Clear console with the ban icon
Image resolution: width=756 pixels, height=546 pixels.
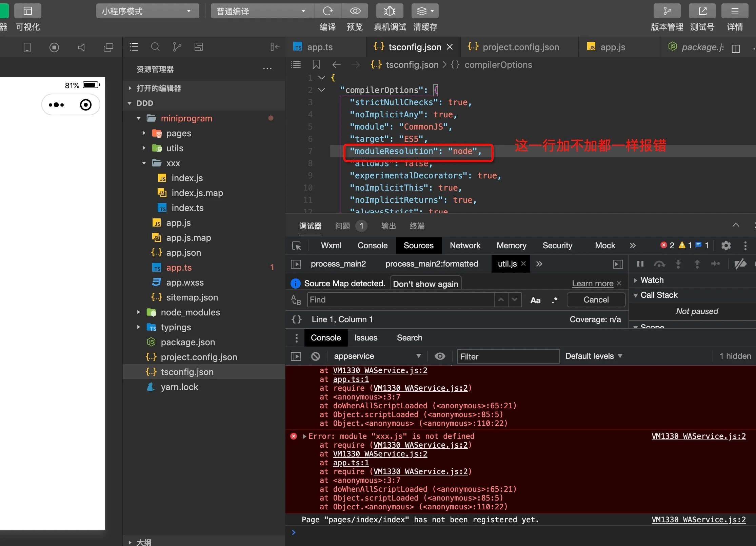click(x=315, y=356)
